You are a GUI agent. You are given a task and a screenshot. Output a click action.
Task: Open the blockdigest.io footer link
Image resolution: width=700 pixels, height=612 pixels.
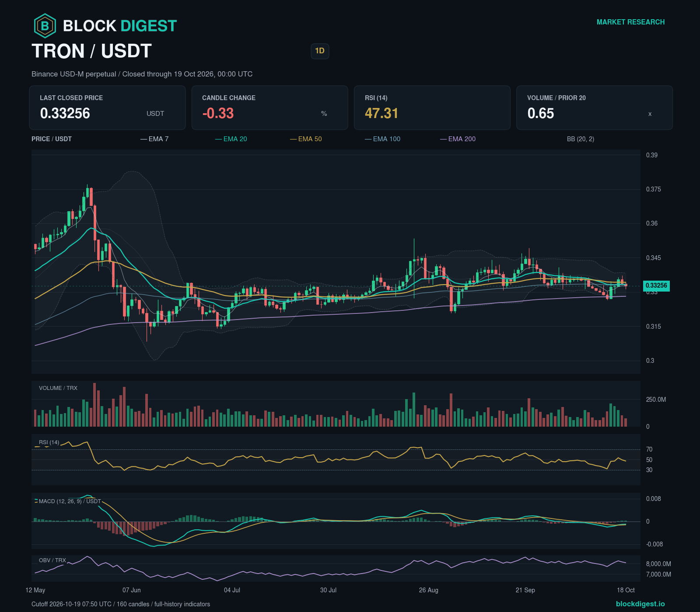click(x=640, y=604)
